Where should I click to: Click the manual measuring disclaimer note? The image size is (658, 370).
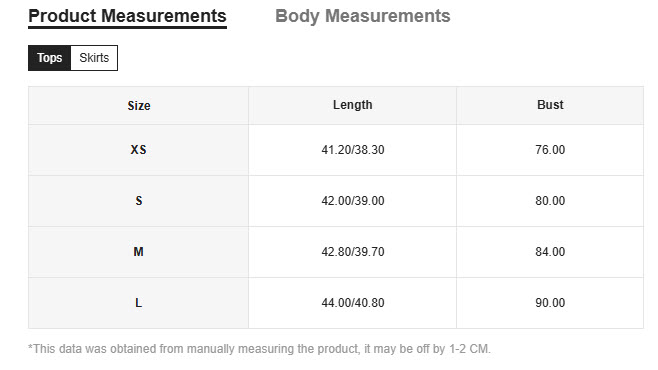pyautogui.click(x=259, y=349)
